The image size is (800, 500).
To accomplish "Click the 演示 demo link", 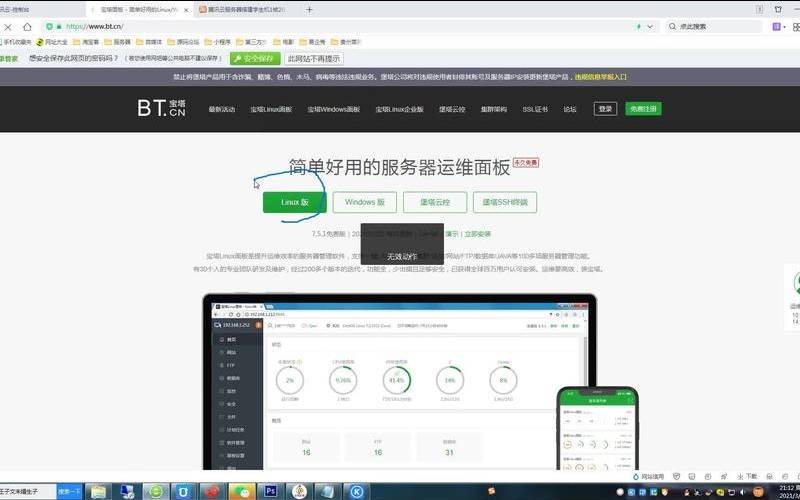I will [x=452, y=234].
